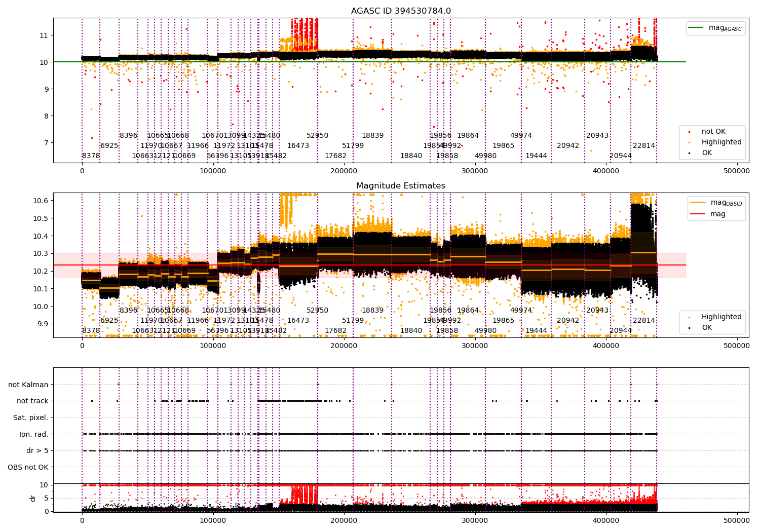The image size is (760, 532).
Task: Click OBSID label '20944' in Magnitude Estimates plot
Action: pyautogui.click(x=621, y=331)
